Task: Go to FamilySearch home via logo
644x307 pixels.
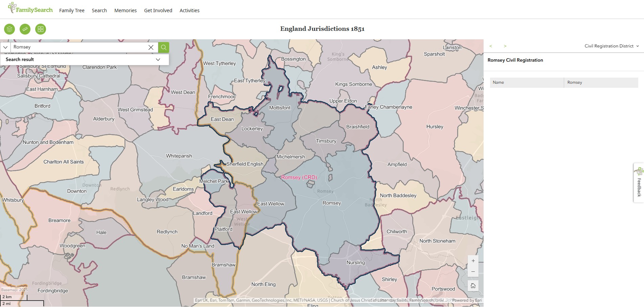Action: point(30,8)
